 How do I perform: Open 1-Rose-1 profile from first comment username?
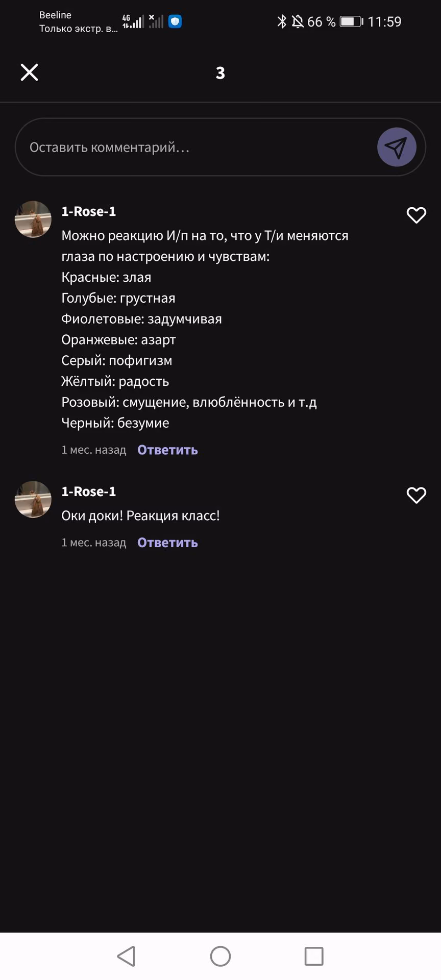pos(89,211)
